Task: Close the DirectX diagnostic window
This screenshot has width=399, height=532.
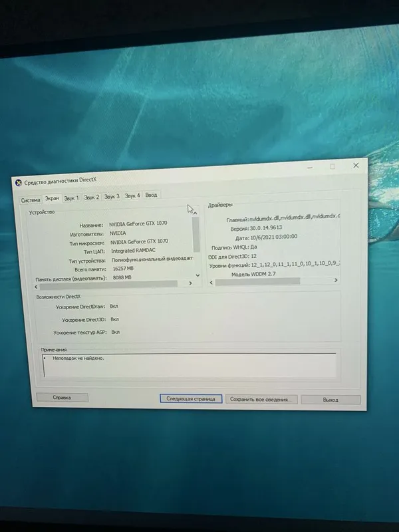Action: click(356, 165)
